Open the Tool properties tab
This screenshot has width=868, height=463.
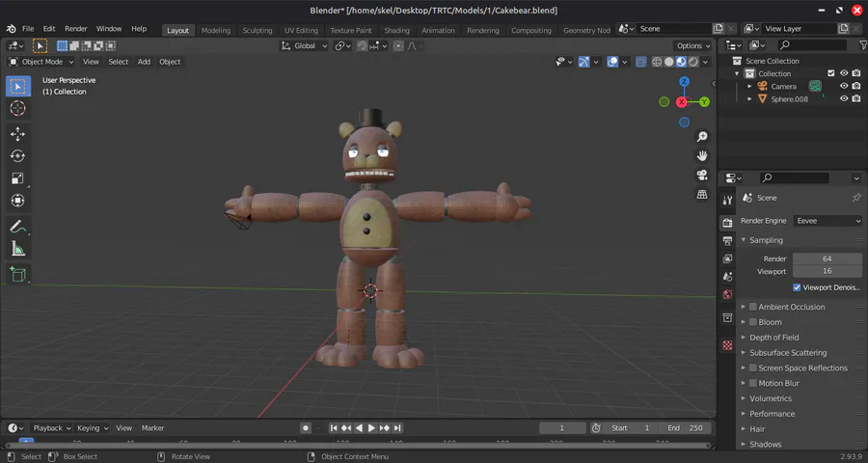tap(727, 201)
